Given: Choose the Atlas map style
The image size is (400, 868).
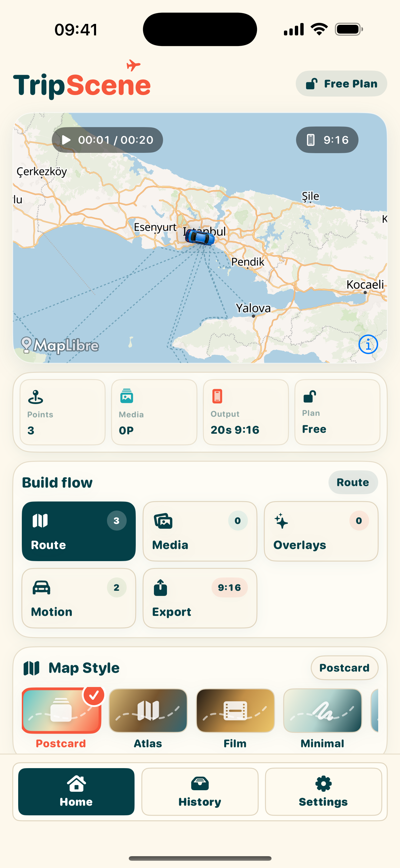Looking at the screenshot, I should point(148,710).
